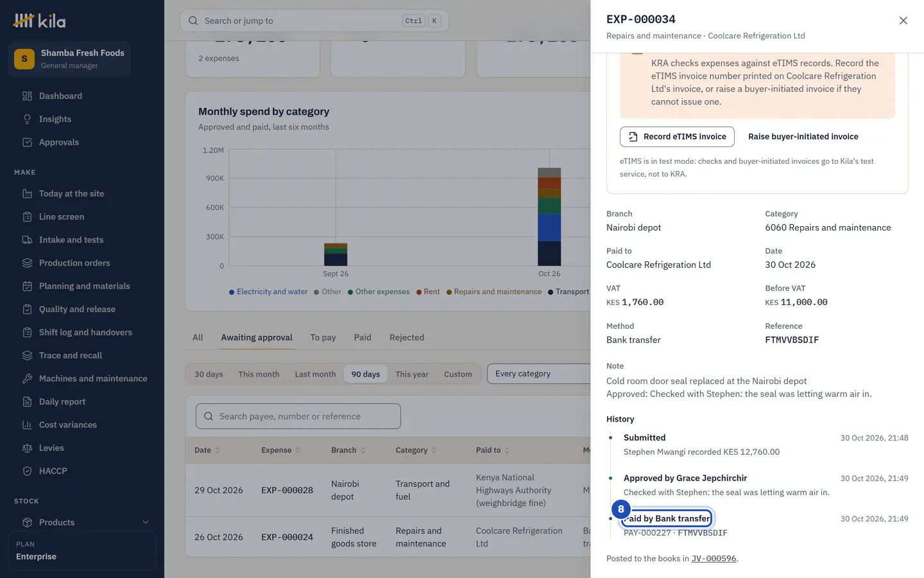
Task: Click the Planning and materials calendar icon
Action: point(27,286)
